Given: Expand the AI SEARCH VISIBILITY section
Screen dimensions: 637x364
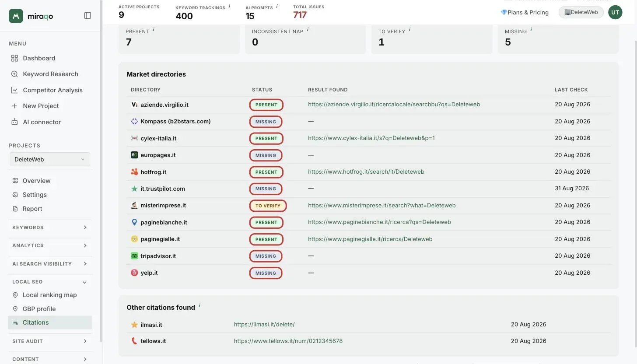Looking at the screenshot, I should click(x=50, y=264).
